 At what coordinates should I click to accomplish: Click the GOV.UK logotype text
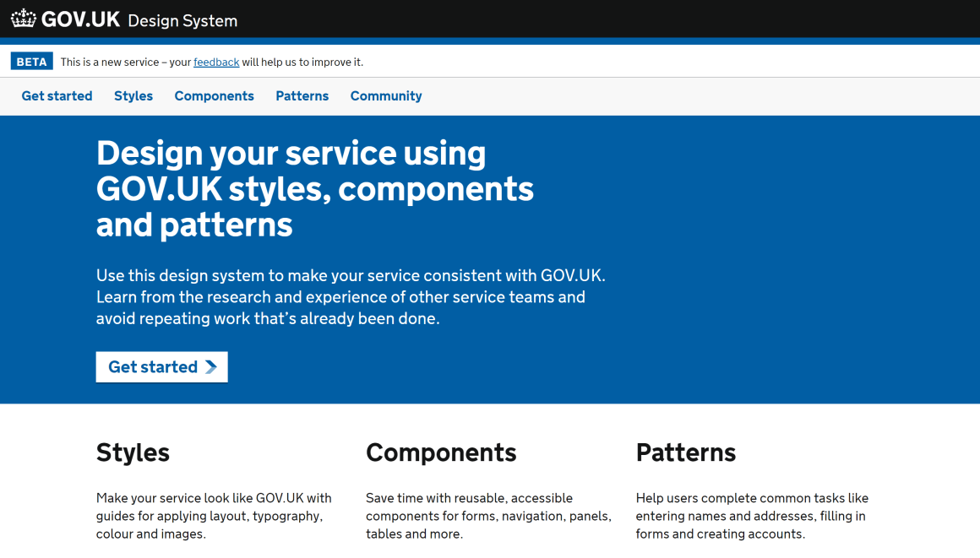coord(80,19)
